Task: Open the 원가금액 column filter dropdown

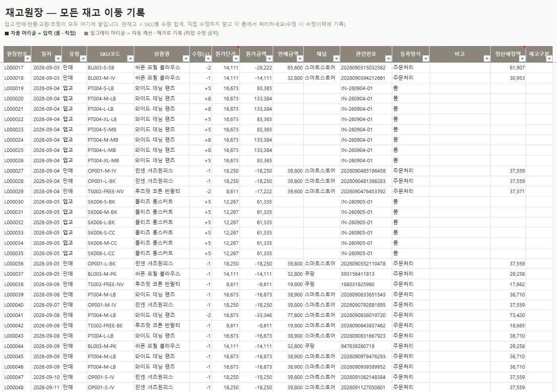Action: click(269, 59)
